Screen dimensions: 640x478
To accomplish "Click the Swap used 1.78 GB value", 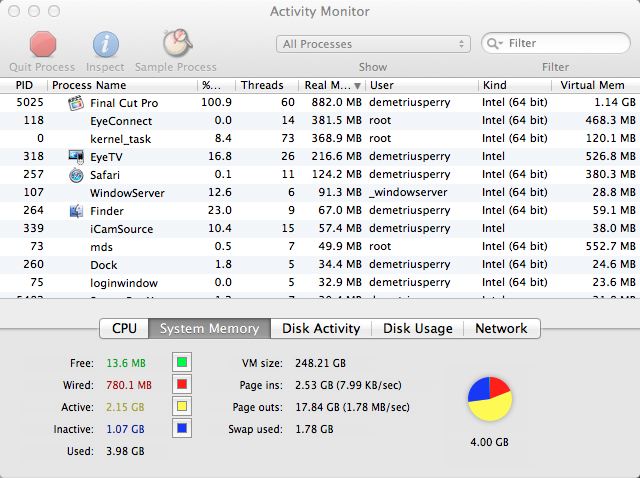I will coord(314,429).
